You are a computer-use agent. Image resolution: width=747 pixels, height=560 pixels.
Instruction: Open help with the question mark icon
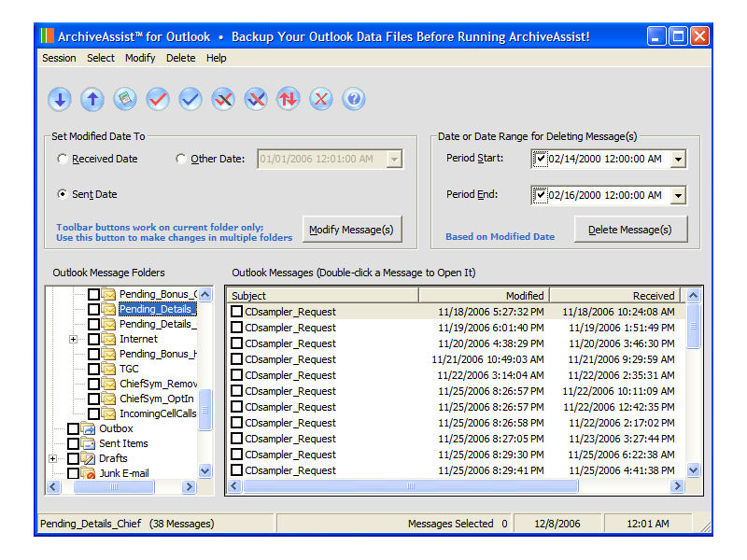click(354, 100)
